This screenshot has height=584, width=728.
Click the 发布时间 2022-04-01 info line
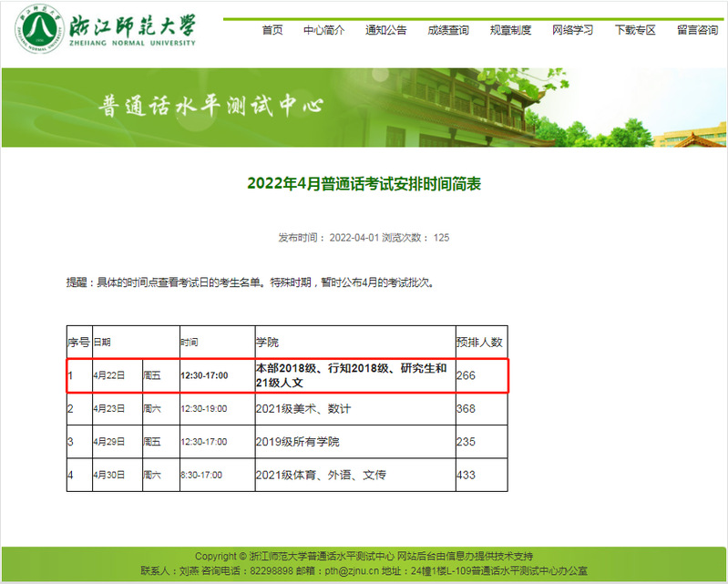(364, 238)
